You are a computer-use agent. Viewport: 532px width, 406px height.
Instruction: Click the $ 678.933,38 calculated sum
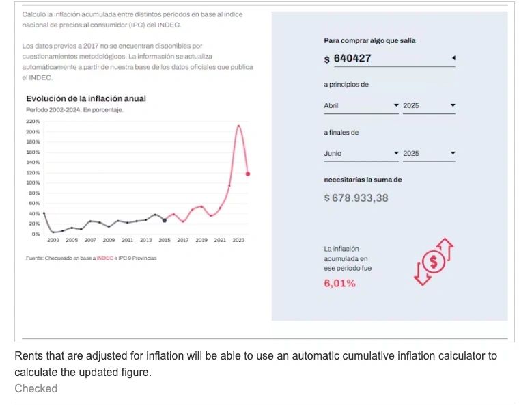coord(356,198)
